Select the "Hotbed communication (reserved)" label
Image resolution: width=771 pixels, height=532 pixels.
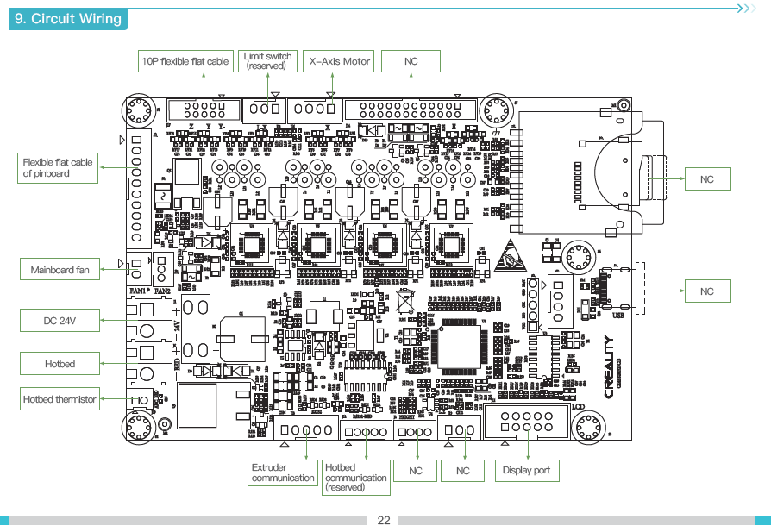point(356,478)
